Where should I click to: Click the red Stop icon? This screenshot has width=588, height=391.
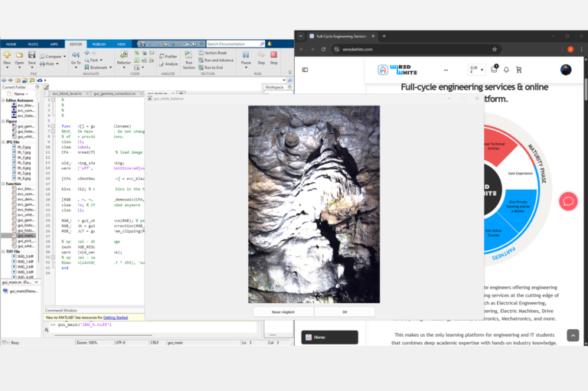pyautogui.click(x=274, y=55)
